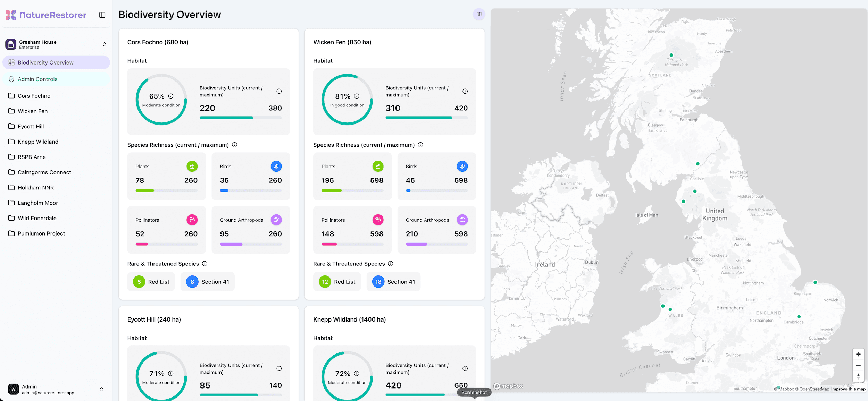Viewport: 868px width, 401px height.
Task: Open the Admin account menu at the bottom
Action: pyautogui.click(x=56, y=389)
